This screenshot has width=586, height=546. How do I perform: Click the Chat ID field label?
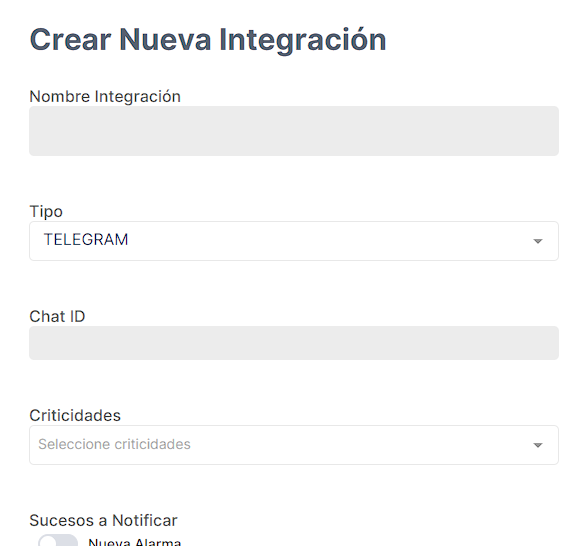click(x=57, y=317)
